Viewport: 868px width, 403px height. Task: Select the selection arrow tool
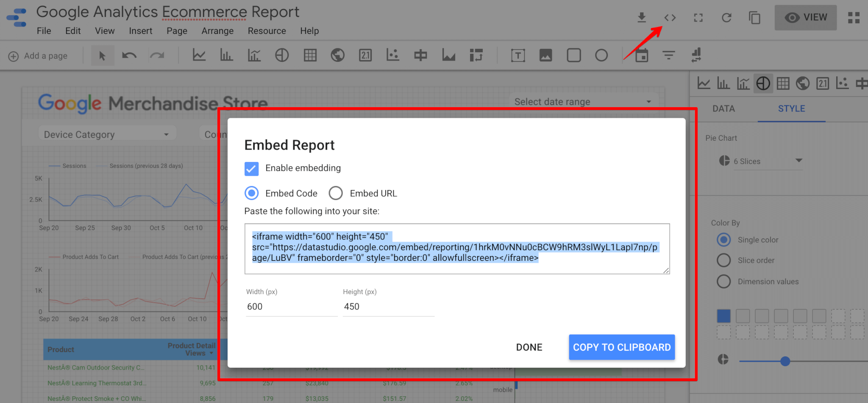[102, 56]
